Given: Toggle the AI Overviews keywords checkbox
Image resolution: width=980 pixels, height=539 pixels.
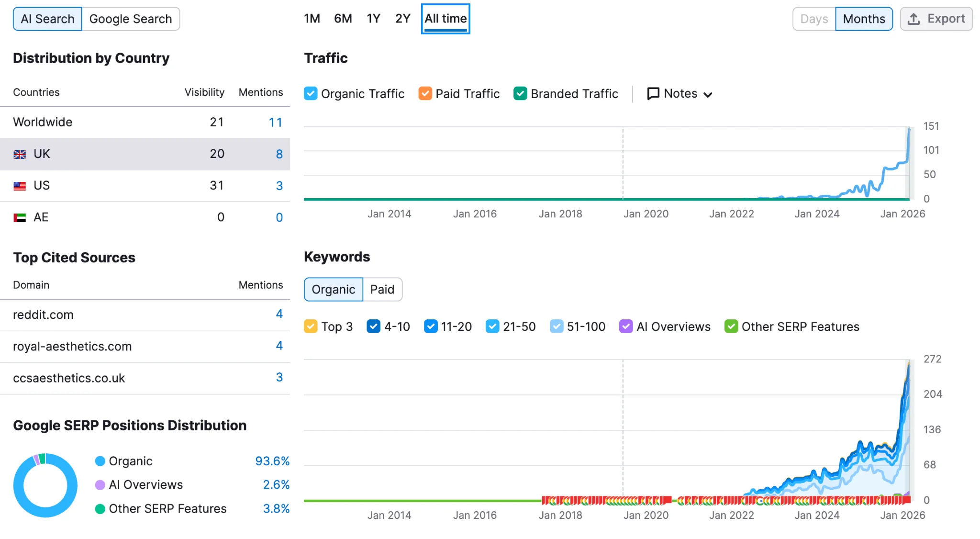Looking at the screenshot, I should tap(626, 326).
